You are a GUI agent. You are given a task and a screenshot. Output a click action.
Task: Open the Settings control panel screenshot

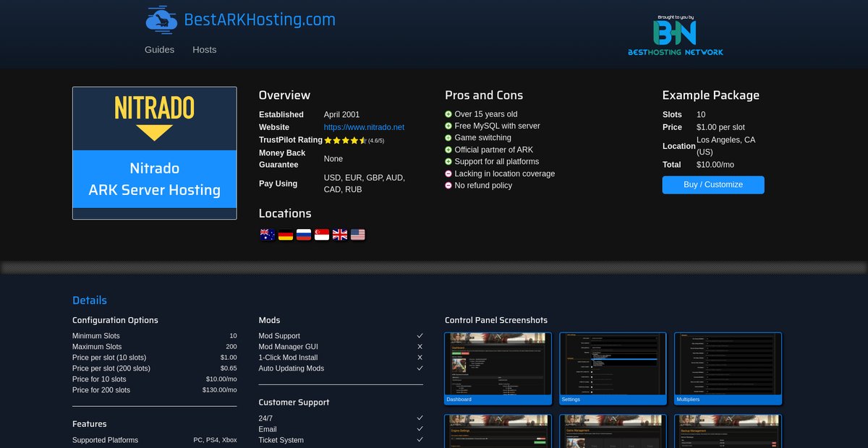[613, 369]
